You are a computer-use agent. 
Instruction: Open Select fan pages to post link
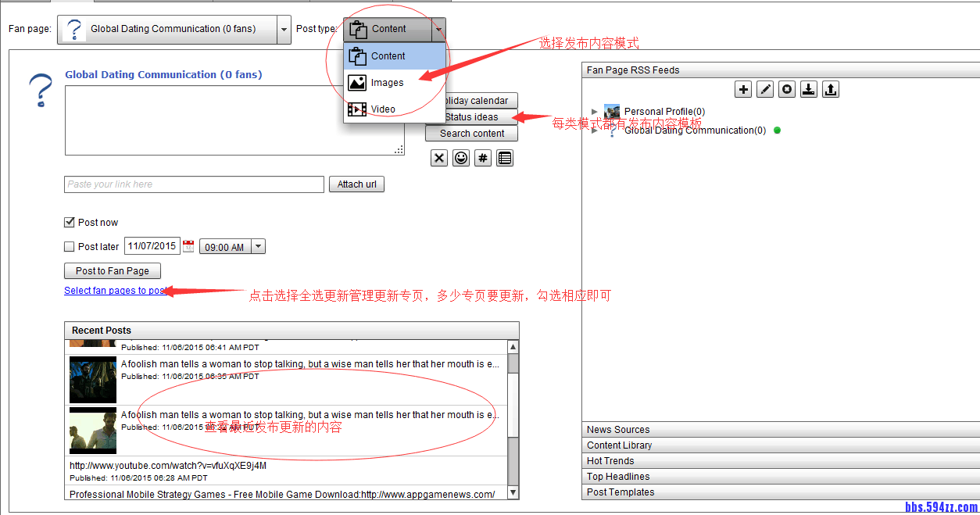pos(116,291)
